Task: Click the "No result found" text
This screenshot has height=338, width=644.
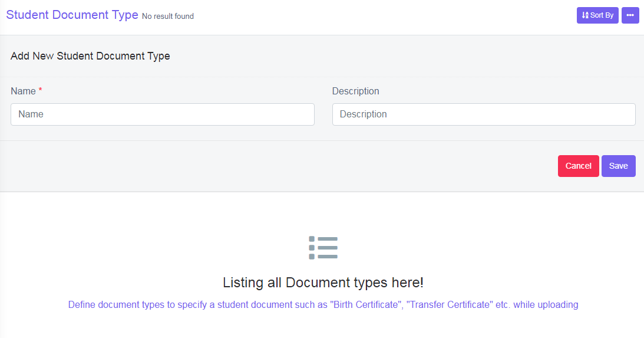Action: coord(168,16)
